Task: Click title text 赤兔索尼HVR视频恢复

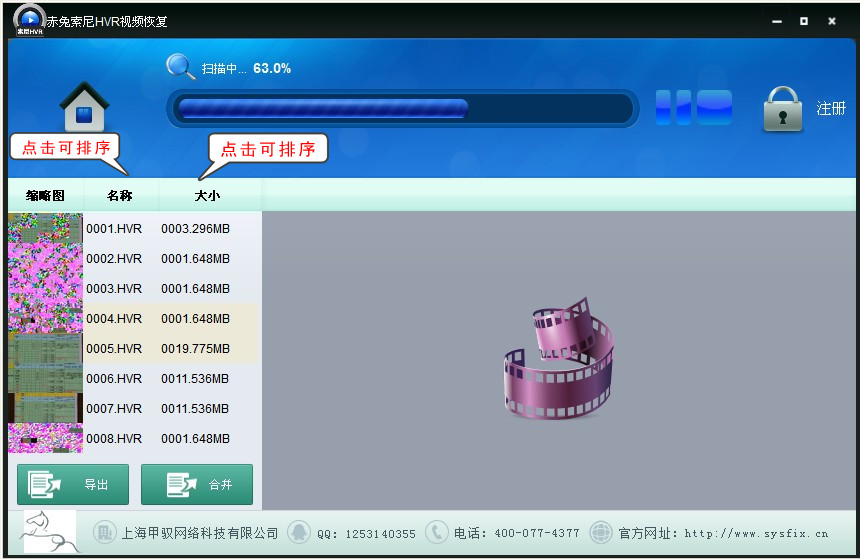Action: [x=107, y=21]
